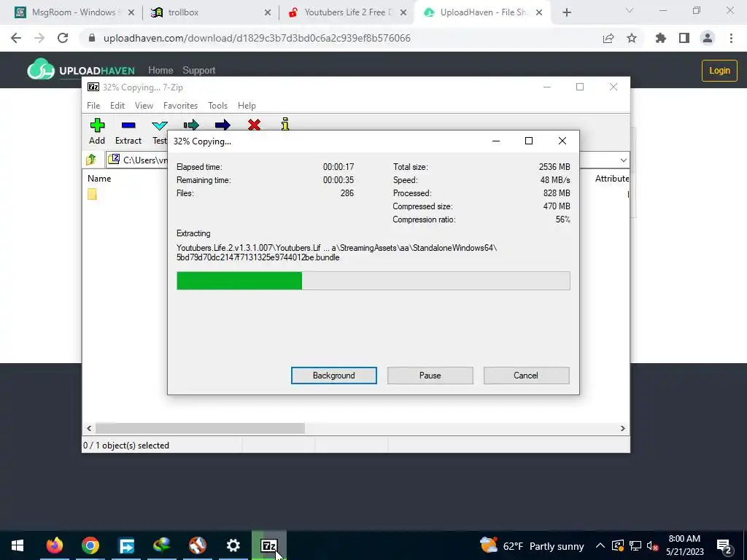This screenshot has width=747, height=560.
Task: Click the Background button in copying dialog
Action: pyautogui.click(x=334, y=376)
